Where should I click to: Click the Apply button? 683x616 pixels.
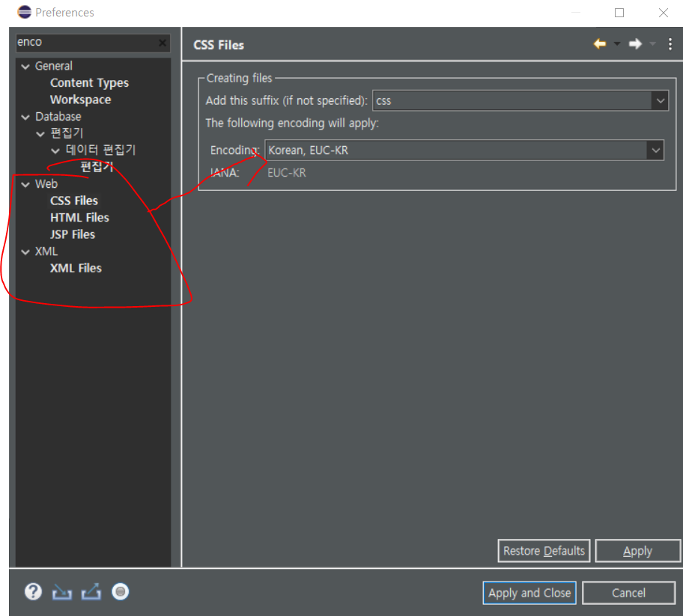(x=637, y=551)
